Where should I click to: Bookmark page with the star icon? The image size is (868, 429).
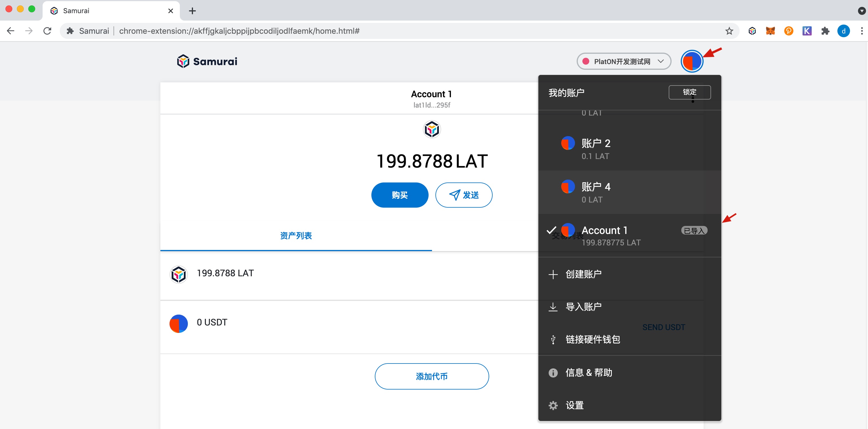tap(729, 31)
